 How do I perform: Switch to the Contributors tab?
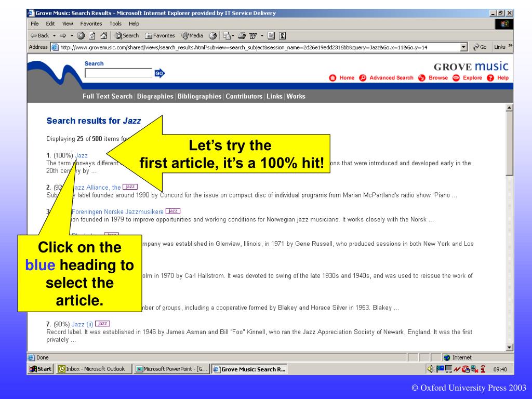pyautogui.click(x=244, y=96)
